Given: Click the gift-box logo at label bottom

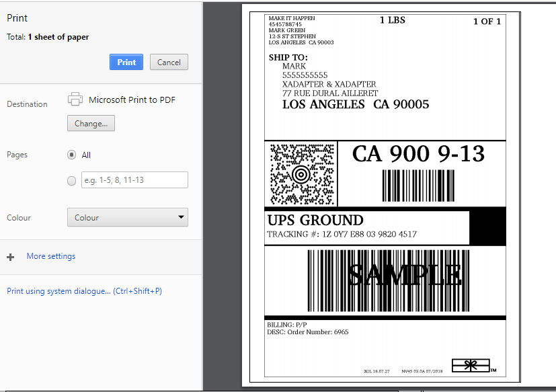Looking at the screenshot, I should click(471, 365).
